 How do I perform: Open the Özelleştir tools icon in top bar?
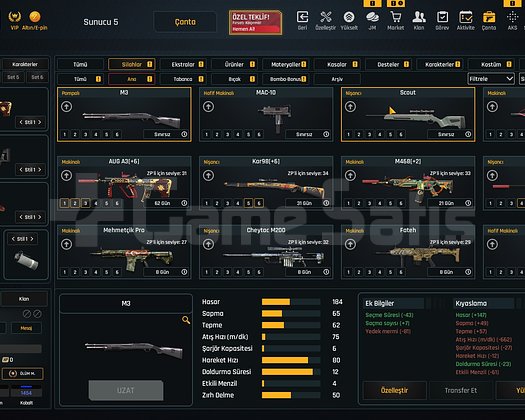click(325, 17)
